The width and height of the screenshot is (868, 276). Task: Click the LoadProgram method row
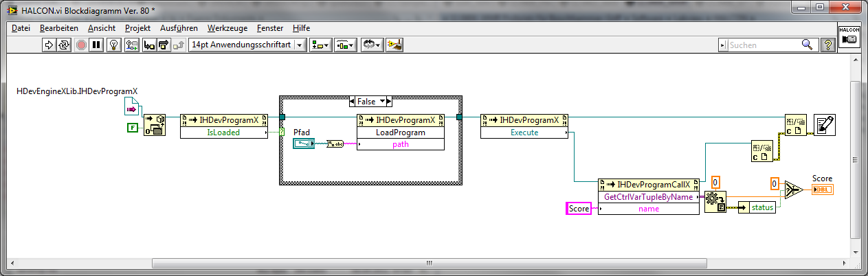click(401, 133)
